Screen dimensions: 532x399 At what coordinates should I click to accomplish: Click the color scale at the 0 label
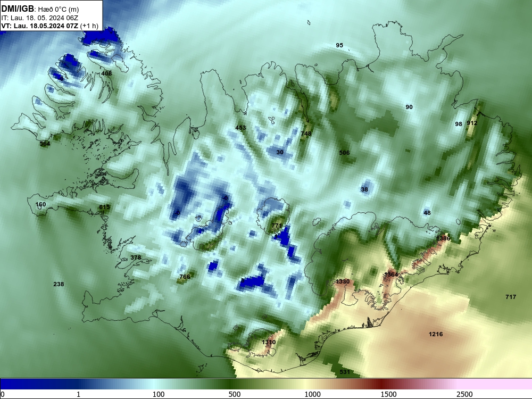coord(3,394)
